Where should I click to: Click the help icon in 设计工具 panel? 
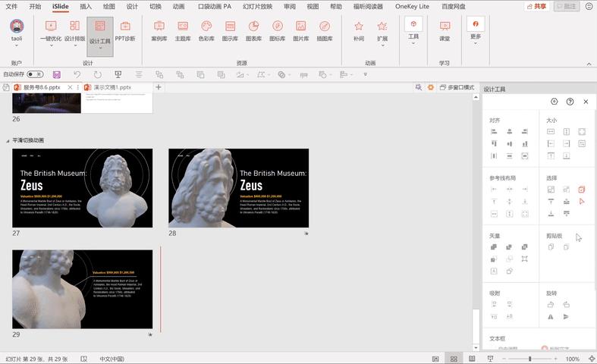pos(570,102)
